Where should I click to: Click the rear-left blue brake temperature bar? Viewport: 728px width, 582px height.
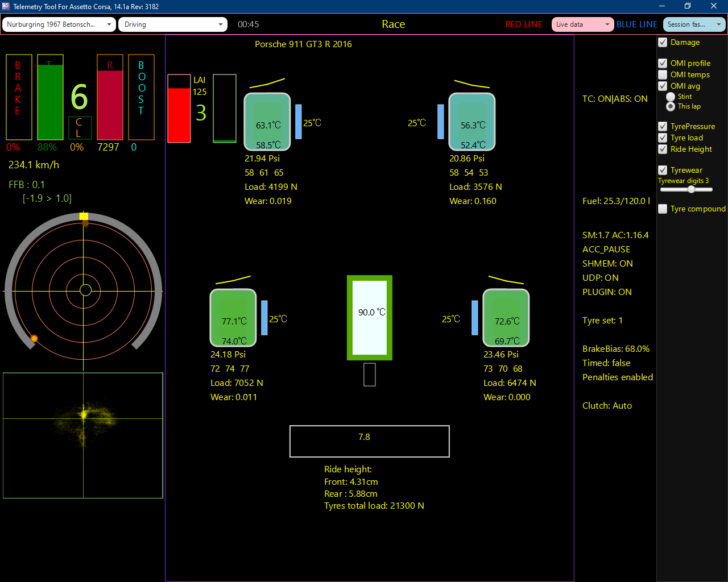point(264,318)
